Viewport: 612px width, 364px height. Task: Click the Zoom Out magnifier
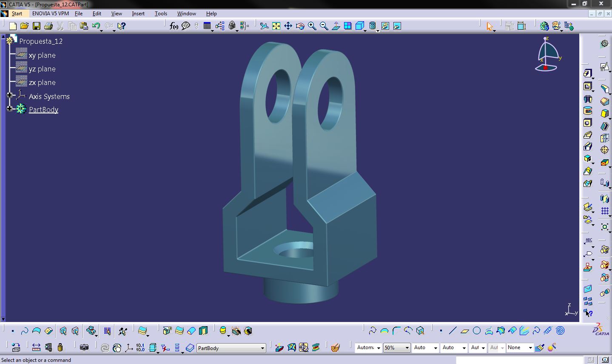324,26
